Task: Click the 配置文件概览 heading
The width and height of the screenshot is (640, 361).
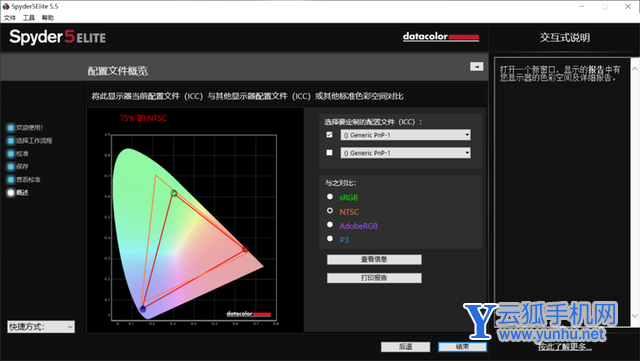Action: [118, 71]
